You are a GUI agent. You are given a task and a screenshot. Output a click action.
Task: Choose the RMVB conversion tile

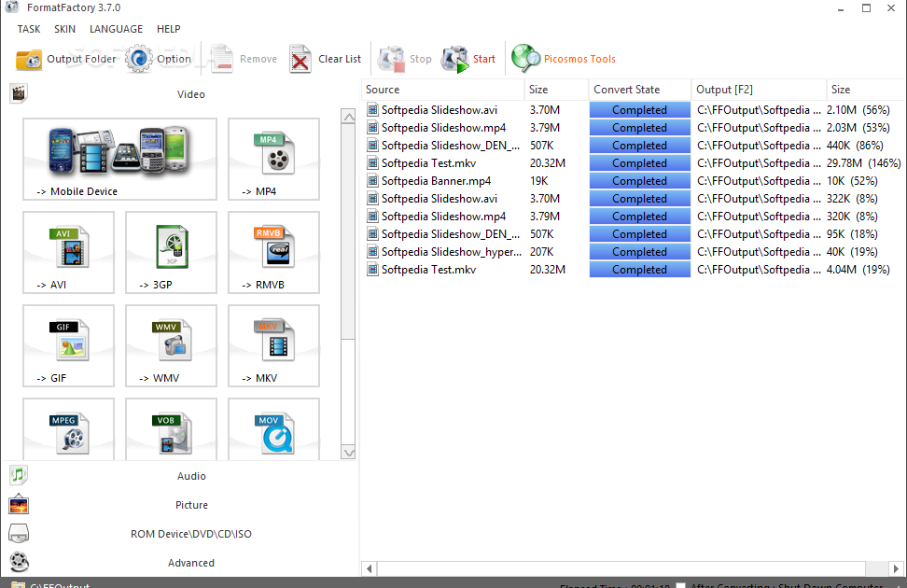pos(273,252)
